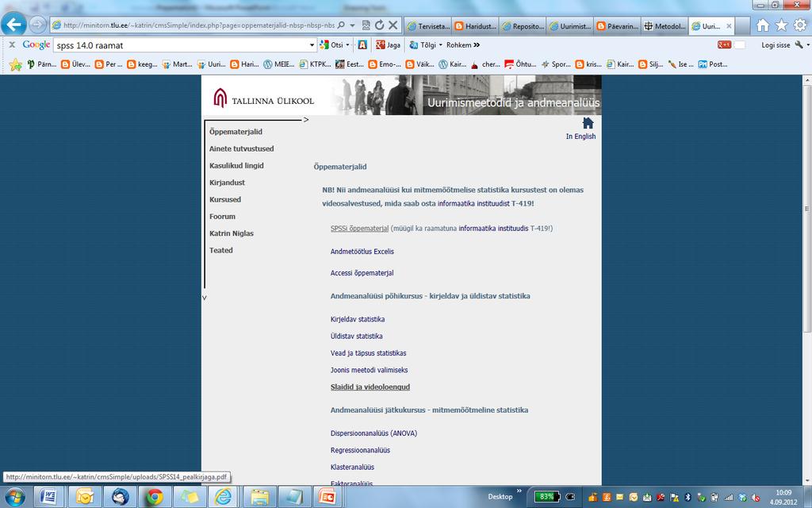Open the Post... favorites bookmark
Viewport: 812px width, 508px height.
713,64
